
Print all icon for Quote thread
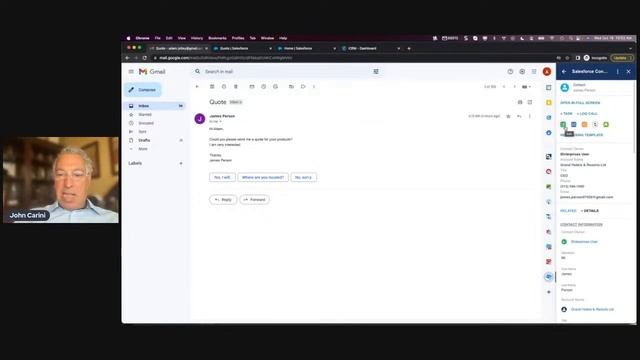(520, 102)
